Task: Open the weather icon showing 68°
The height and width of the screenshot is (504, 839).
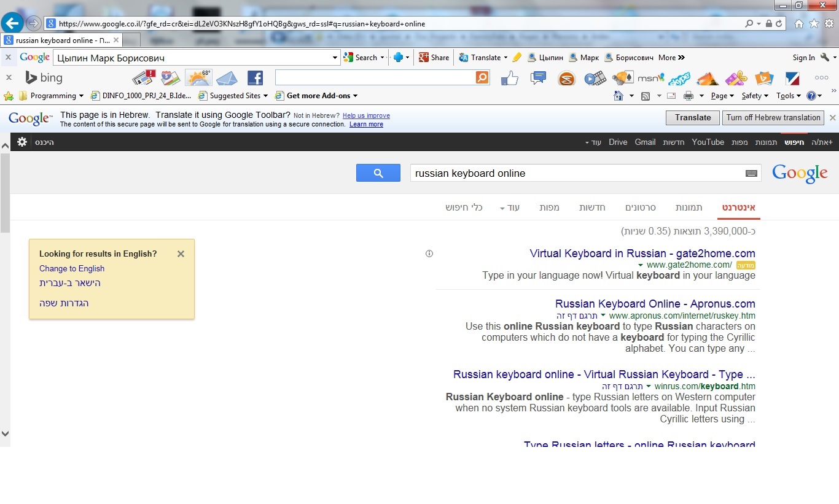Action: [198, 78]
